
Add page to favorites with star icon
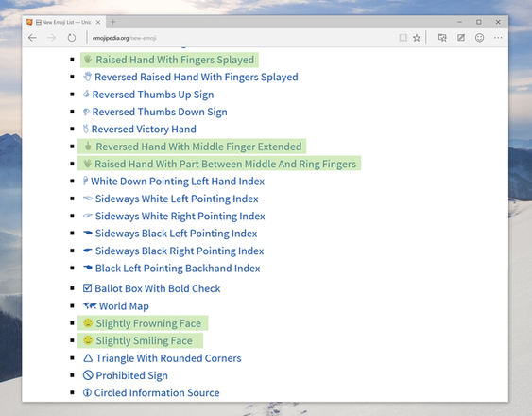click(417, 38)
